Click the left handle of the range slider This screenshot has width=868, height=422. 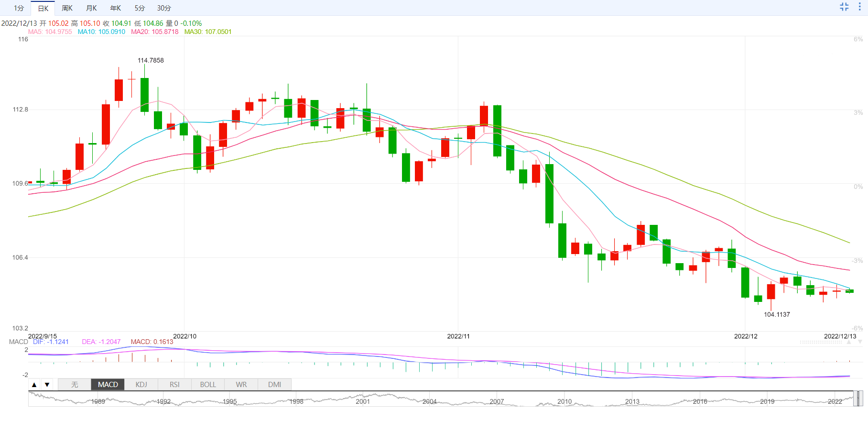(855, 399)
